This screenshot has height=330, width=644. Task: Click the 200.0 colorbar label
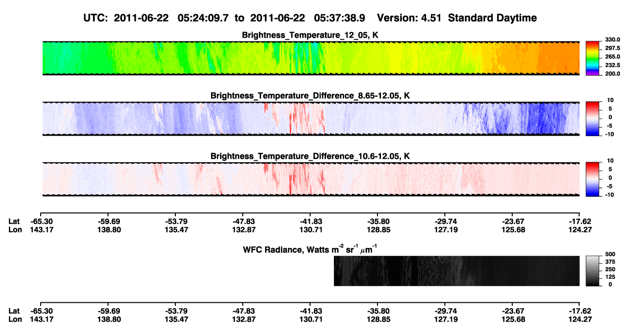[x=613, y=73]
